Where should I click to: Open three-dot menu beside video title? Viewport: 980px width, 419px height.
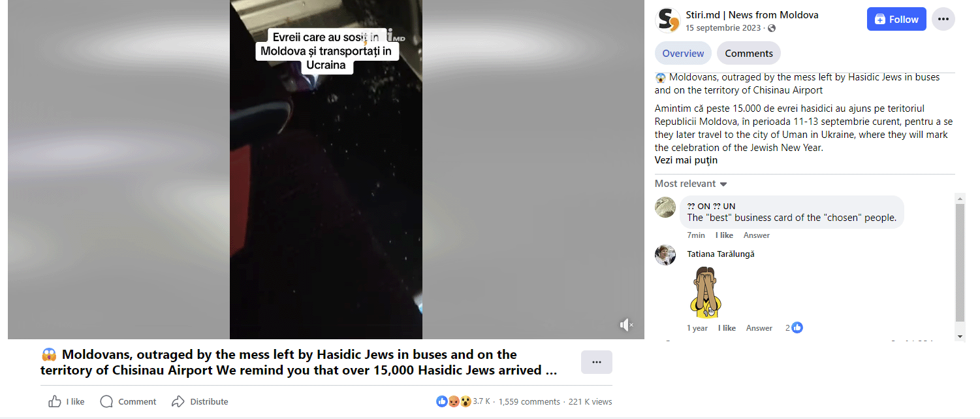[x=596, y=362]
